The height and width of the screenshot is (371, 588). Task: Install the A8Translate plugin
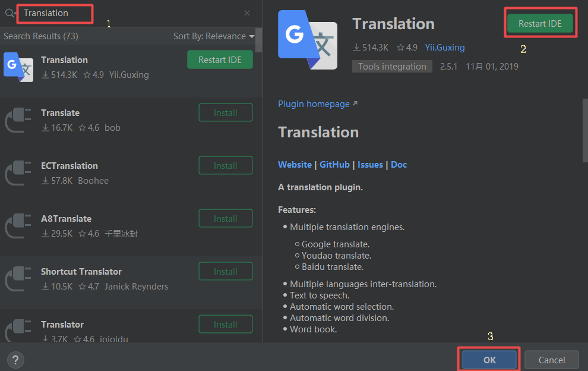pyautogui.click(x=225, y=219)
